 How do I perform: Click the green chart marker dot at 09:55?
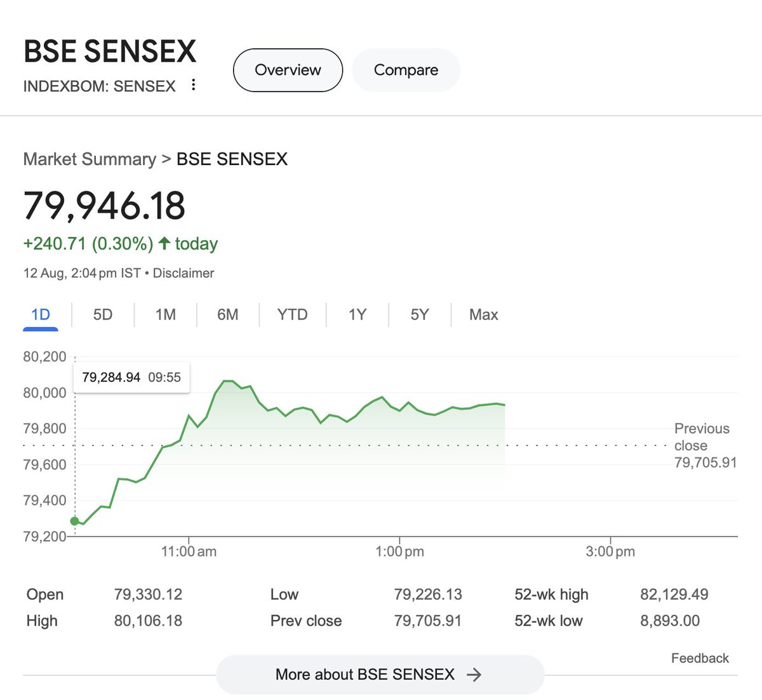[74, 521]
